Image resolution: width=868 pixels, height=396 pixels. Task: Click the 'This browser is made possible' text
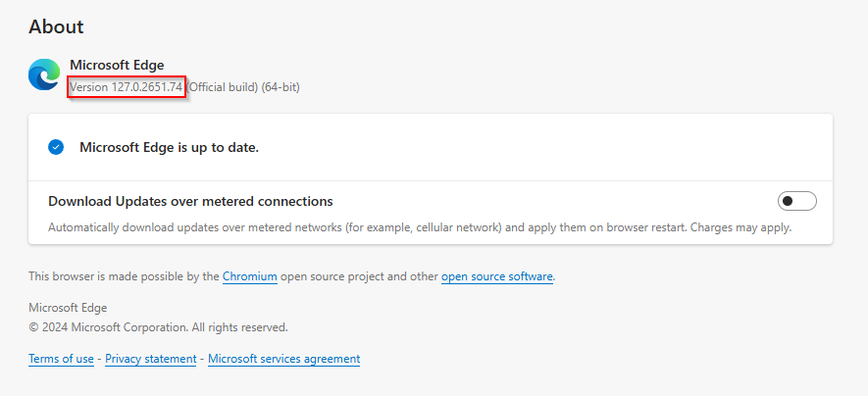click(x=124, y=276)
